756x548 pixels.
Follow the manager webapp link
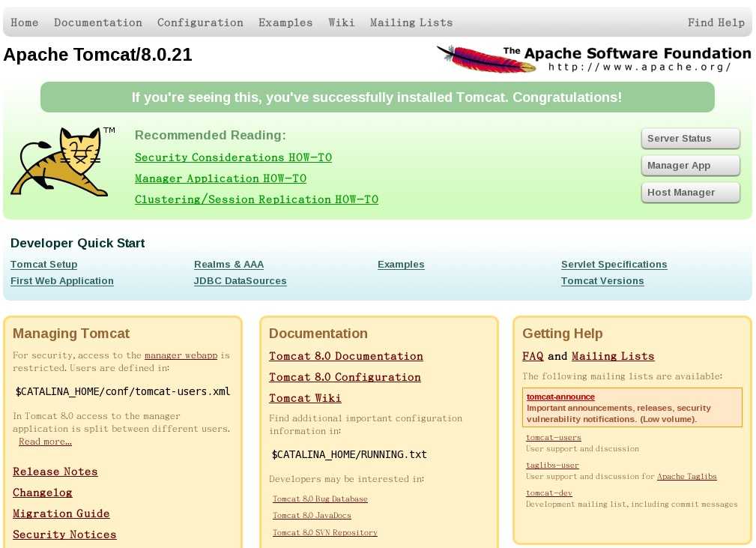(x=181, y=355)
